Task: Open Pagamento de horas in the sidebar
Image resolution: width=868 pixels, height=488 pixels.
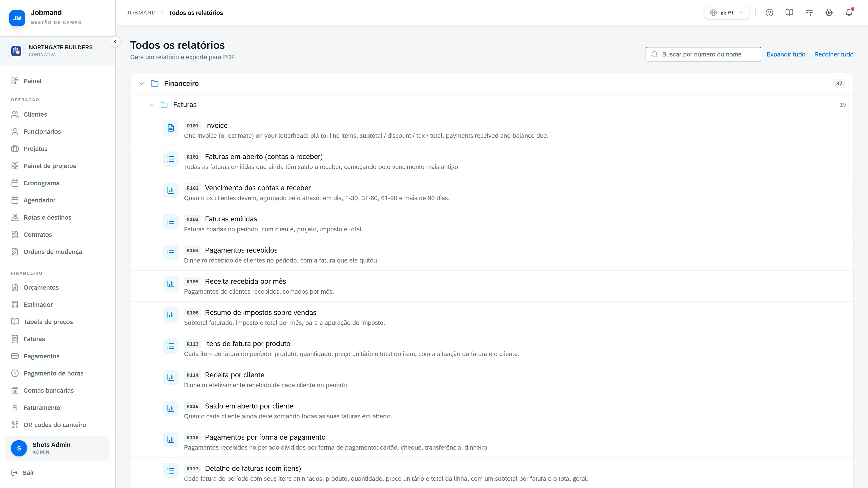Action: pos(58,373)
